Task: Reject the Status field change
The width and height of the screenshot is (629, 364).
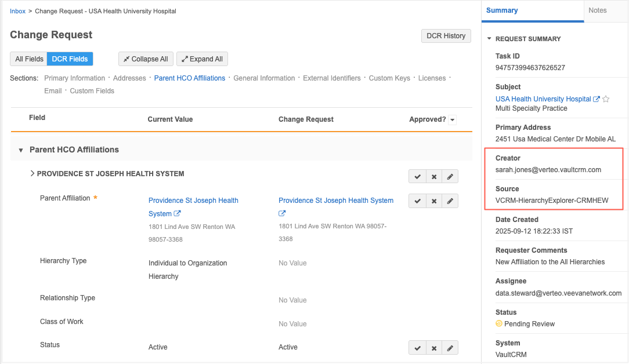Action: click(433, 348)
